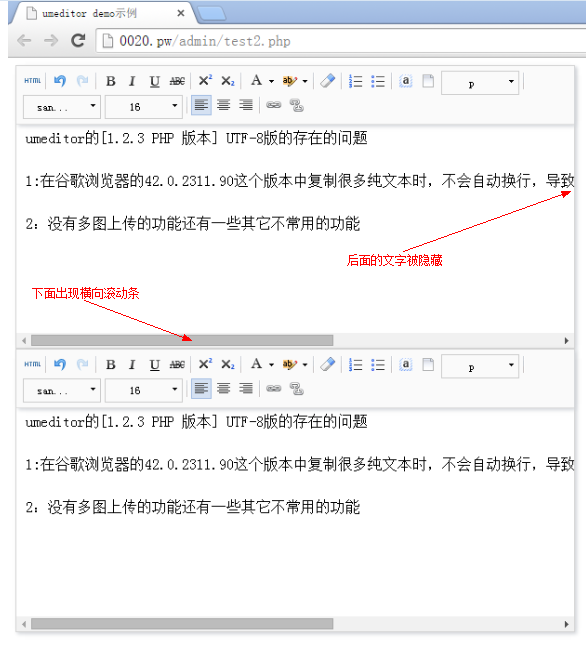
Task: Click Redo in the bottom editor toolbar
Action: [x=82, y=364]
